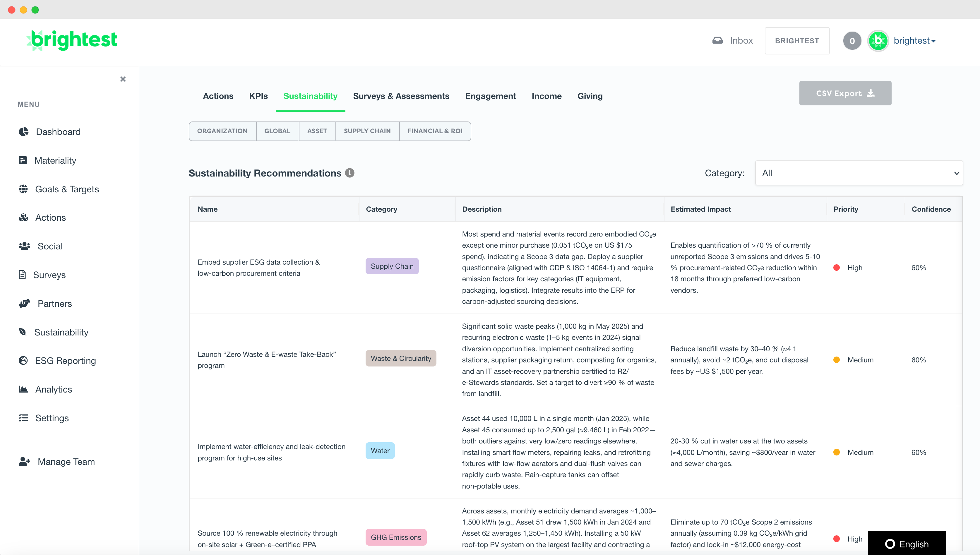Screen dimensions: 980x555
Task: Click the Waste & Circularity category tag
Action: (401, 358)
